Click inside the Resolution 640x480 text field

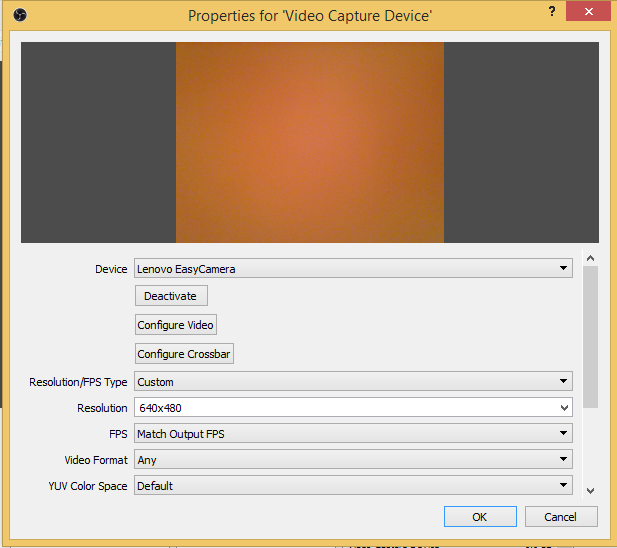click(x=340, y=408)
